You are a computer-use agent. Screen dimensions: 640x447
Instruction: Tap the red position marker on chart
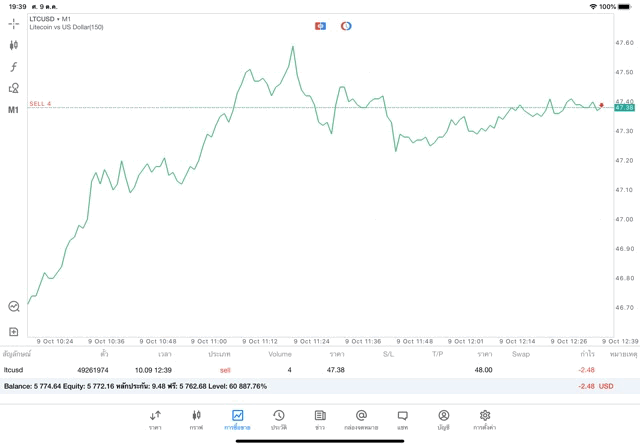(601, 105)
